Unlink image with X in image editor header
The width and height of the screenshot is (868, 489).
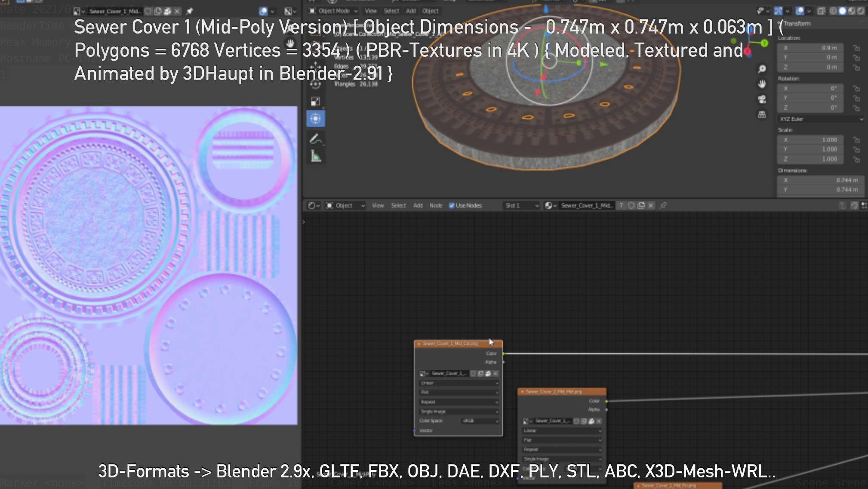tap(177, 11)
